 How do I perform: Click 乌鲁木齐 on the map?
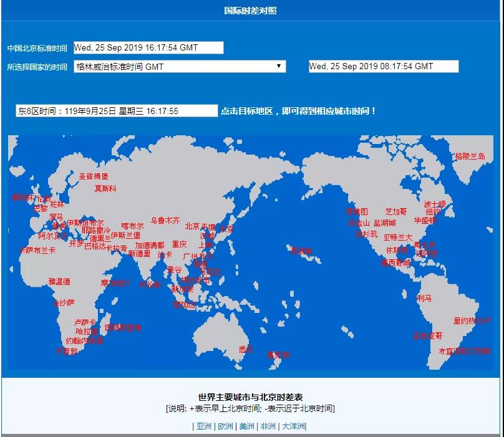tap(165, 221)
